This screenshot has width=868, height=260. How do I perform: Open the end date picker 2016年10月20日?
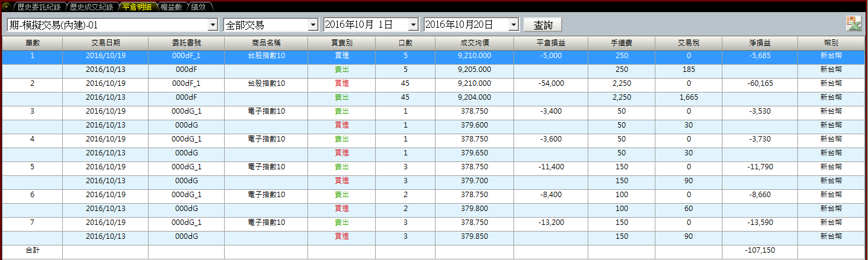[513, 25]
